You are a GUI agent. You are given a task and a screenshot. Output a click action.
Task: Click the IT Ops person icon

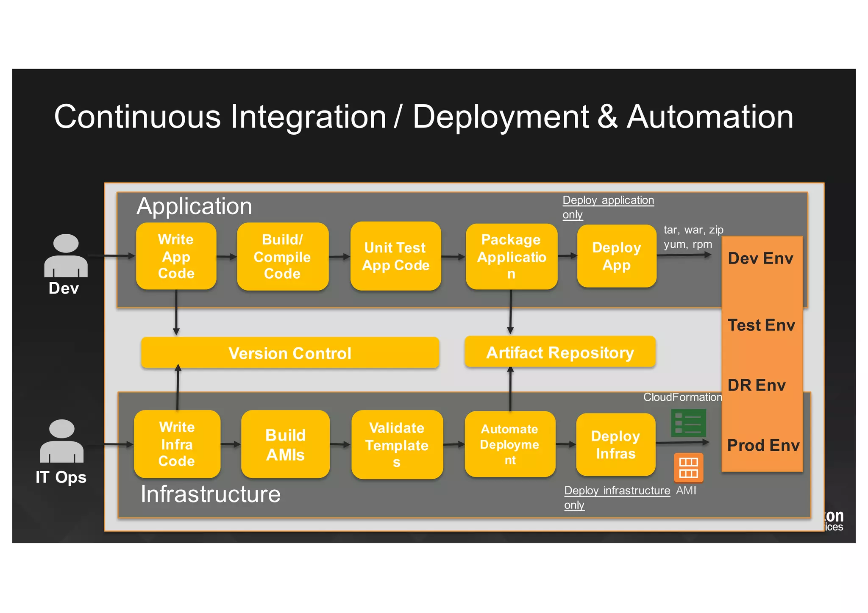click(x=62, y=441)
